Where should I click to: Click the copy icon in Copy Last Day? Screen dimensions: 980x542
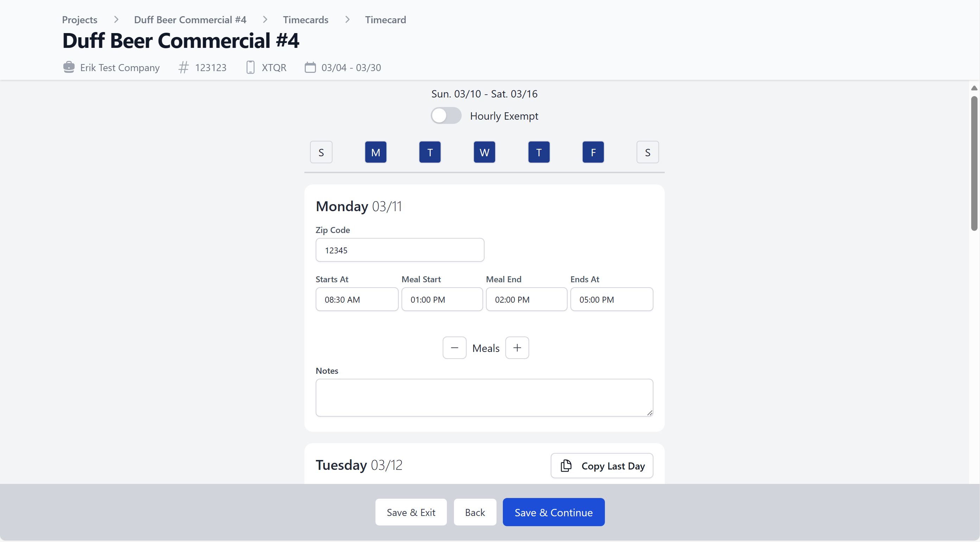(566, 465)
